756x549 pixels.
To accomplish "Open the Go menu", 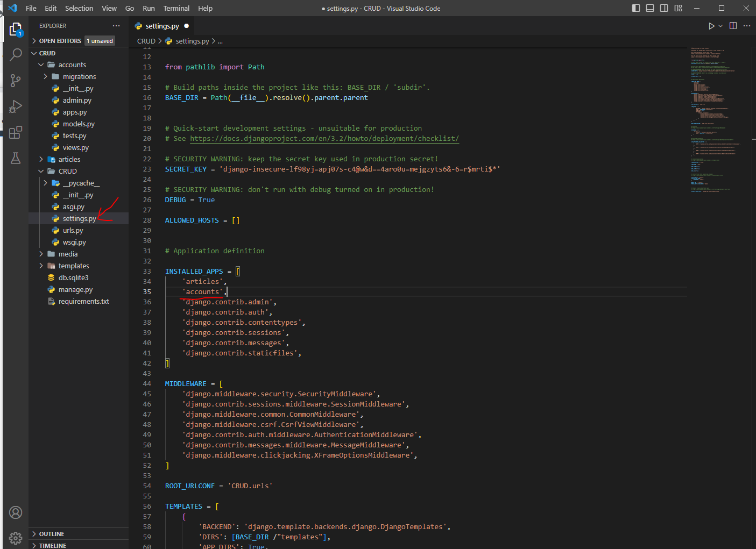I will point(130,8).
